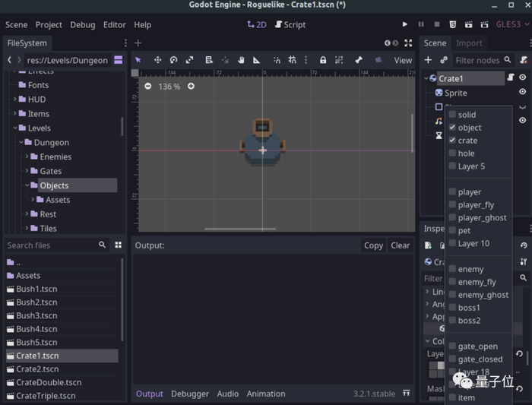
Task: Select the Scale tool in viewport toolbar
Action: pyautogui.click(x=189, y=60)
